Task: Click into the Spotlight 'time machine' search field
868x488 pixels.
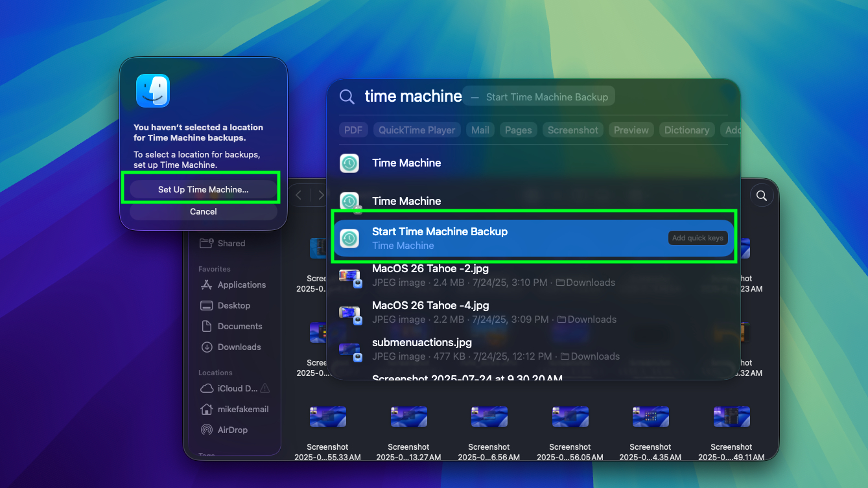Action: point(414,97)
